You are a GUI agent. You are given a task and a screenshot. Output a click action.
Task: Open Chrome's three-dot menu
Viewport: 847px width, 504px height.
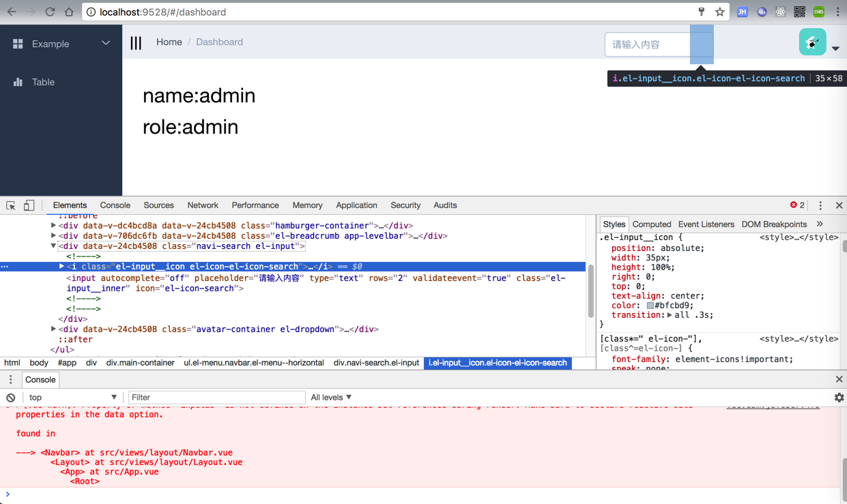point(837,12)
